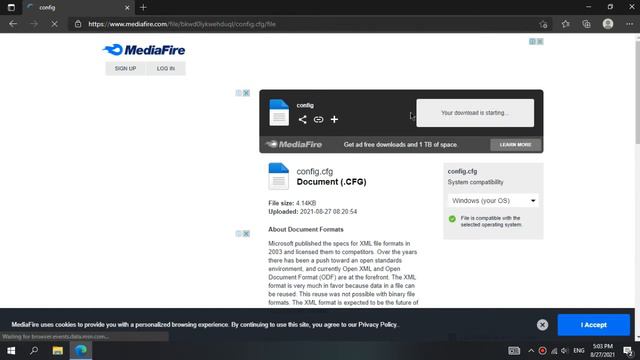Open a new browser tab
The image size is (640, 360).
143,7
